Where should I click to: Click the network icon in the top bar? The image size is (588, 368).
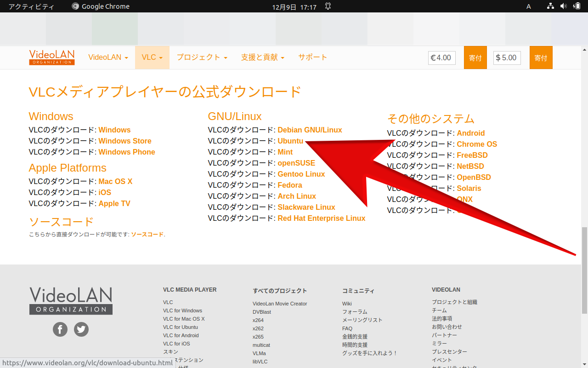tap(550, 6)
